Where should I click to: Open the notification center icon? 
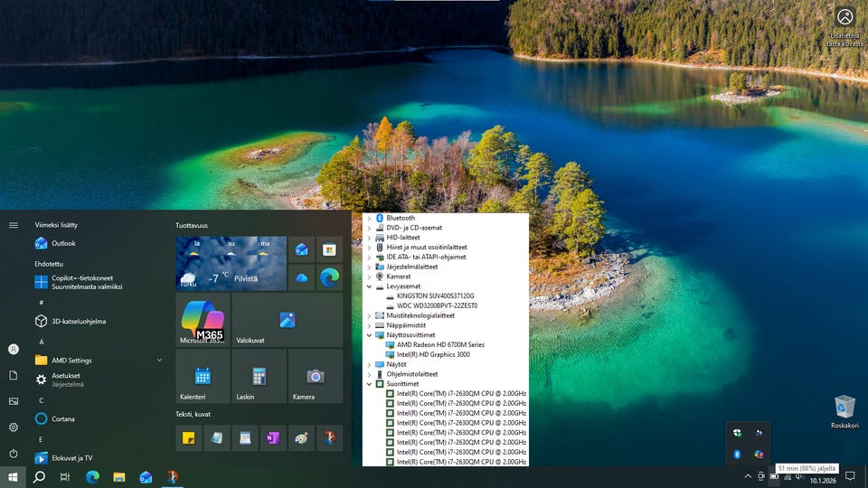[x=850, y=476]
